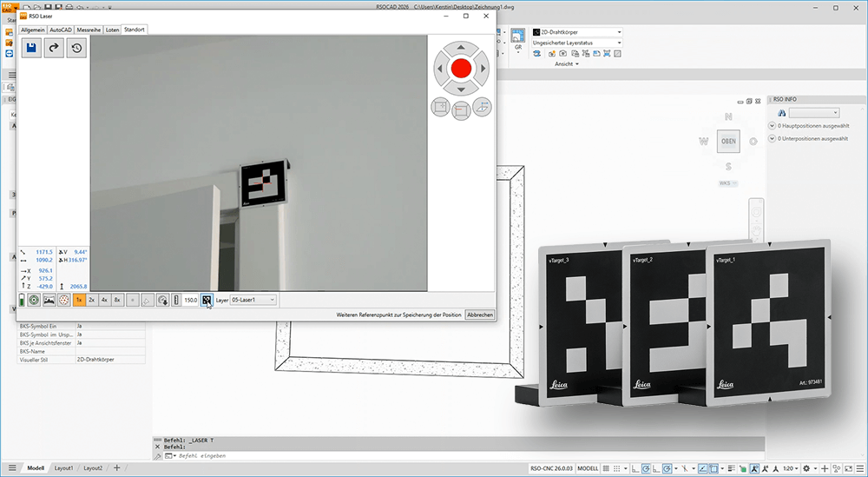Image resolution: width=868 pixels, height=477 pixels.
Task: Click the save icon in Standort tab
Action: point(31,49)
